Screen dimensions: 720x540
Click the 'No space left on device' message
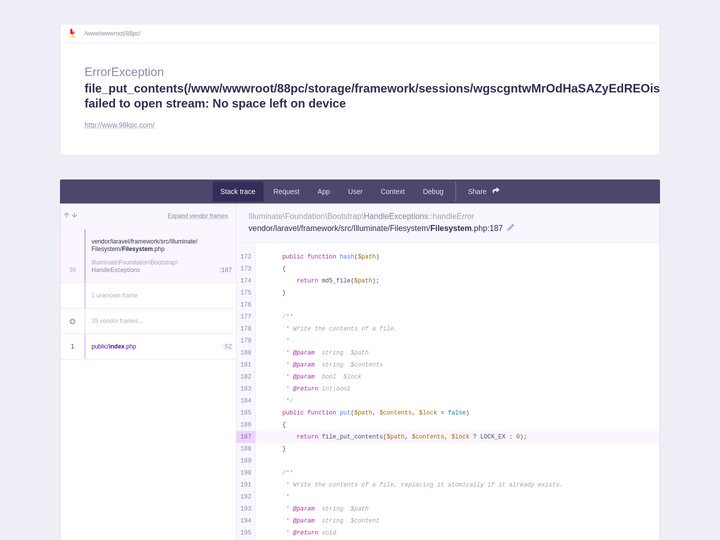(x=279, y=103)
